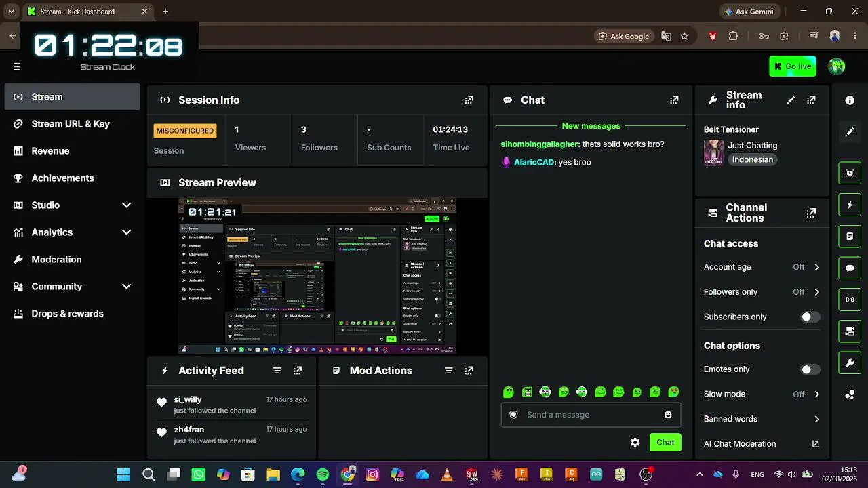Toggle the Stream info wrench icon in right rail

pyautogui.click(x=850, y=363)
